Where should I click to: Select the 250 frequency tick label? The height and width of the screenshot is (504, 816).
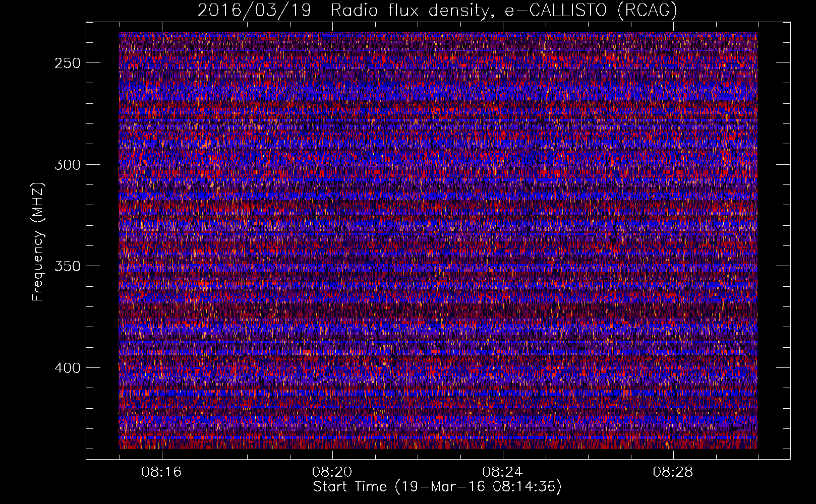(68, 63)
